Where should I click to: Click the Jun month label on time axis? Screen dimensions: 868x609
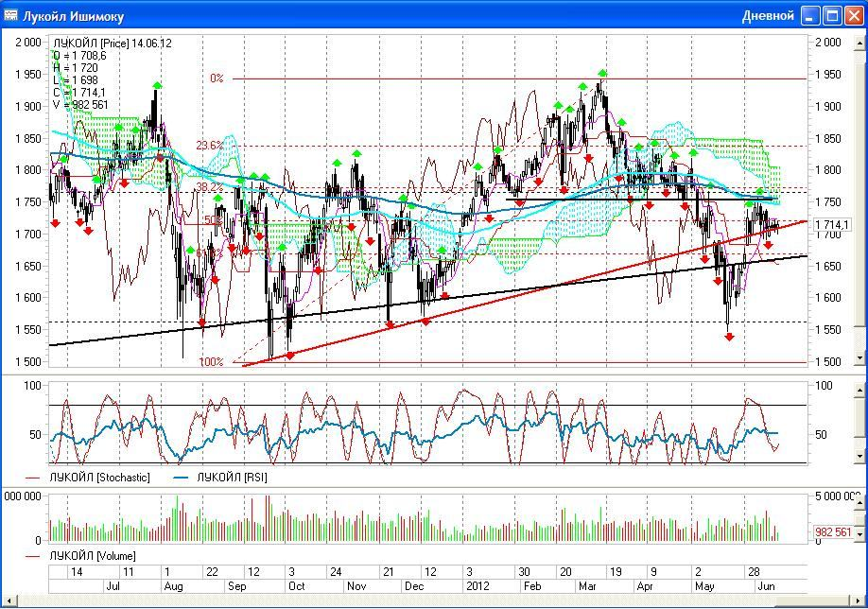tap(766, 585)
